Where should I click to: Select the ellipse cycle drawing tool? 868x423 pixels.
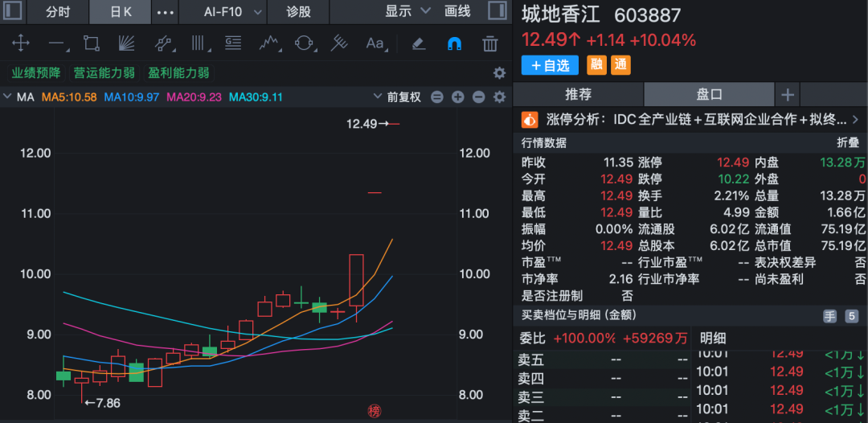[304, 43]
